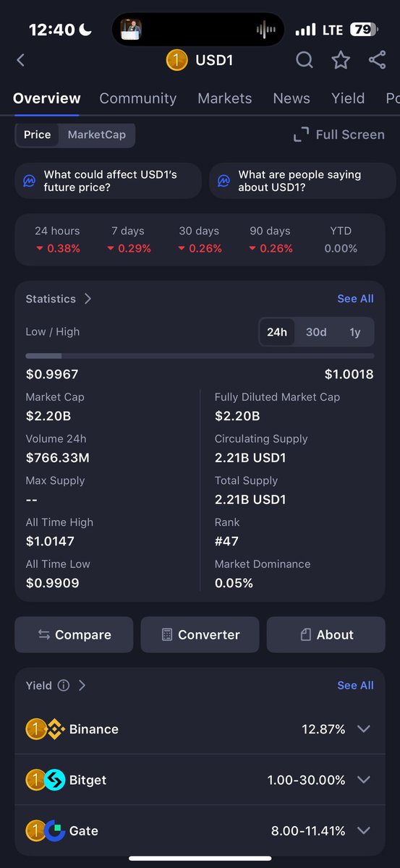
Task: Tap the back arrow icon
Action: tap(20, 60)
